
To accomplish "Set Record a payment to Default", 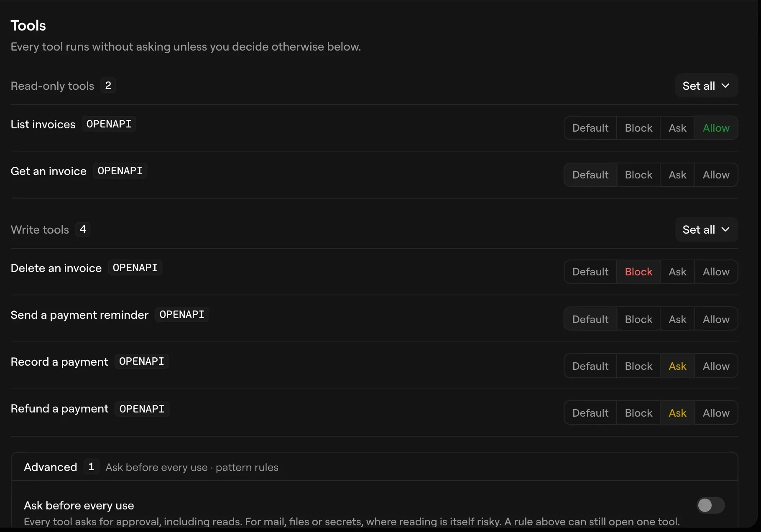I will (590, 366).
